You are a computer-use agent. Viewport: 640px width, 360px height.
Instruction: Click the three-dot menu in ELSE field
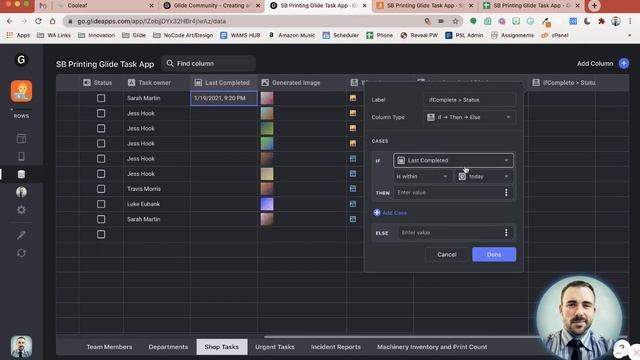coord(506,233)
